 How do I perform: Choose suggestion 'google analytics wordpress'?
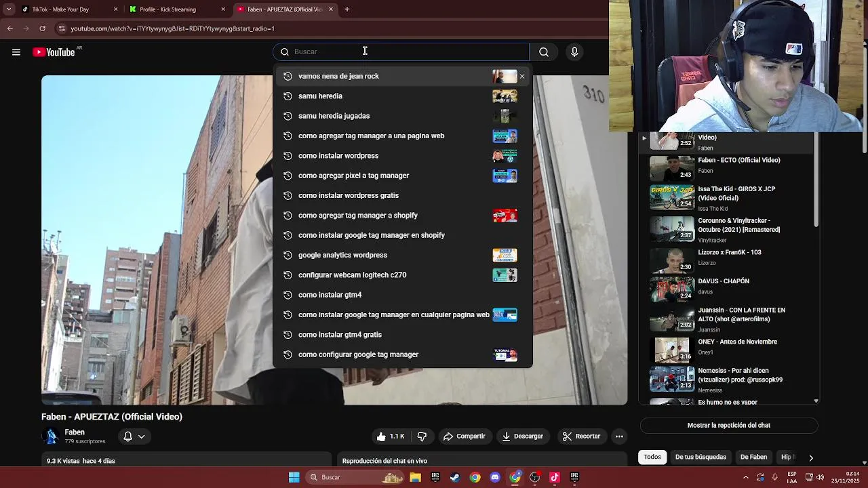pyautogui.click(x=403, y=256)
